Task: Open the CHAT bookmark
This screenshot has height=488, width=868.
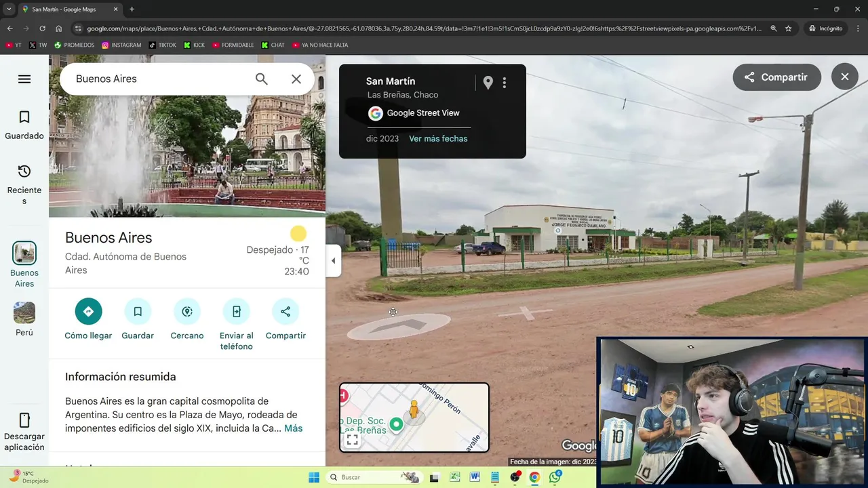Action: tap(273, 45)
